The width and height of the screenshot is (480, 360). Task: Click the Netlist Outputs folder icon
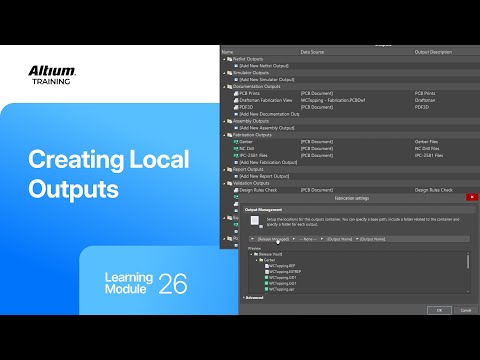pyautogui.click(x=229, y=59)
